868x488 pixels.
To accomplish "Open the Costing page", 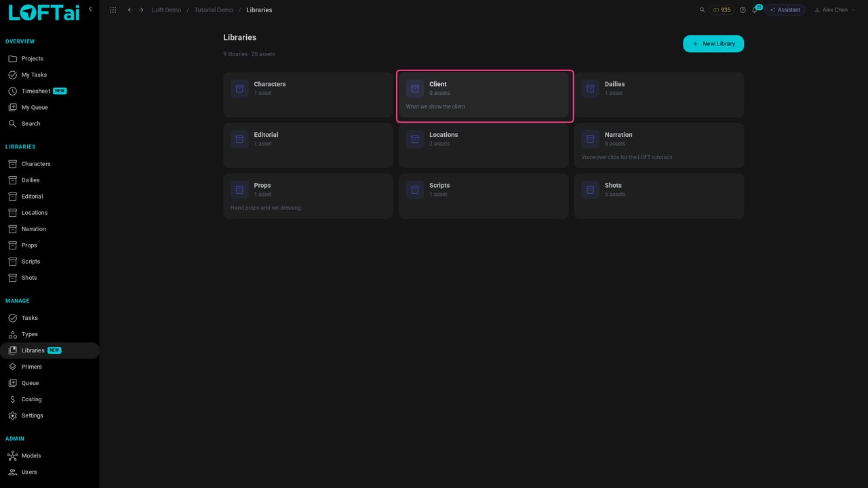I will coord(50,399).
